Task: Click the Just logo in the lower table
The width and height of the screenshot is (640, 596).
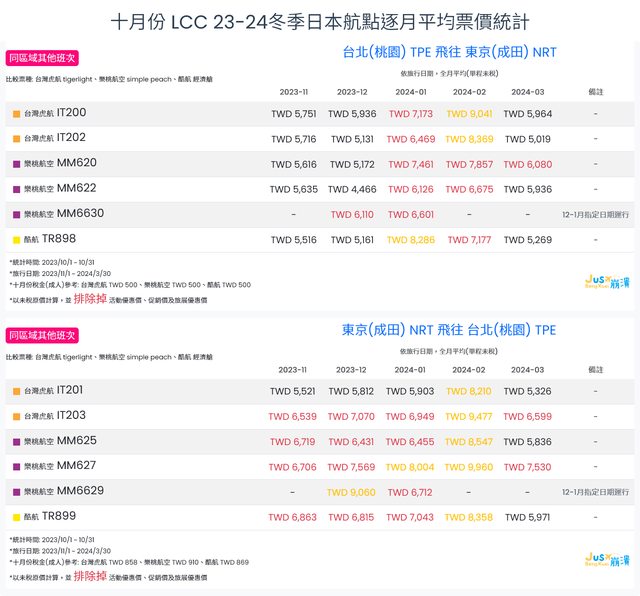Action: pyautogui.click(x=606, y=561)
